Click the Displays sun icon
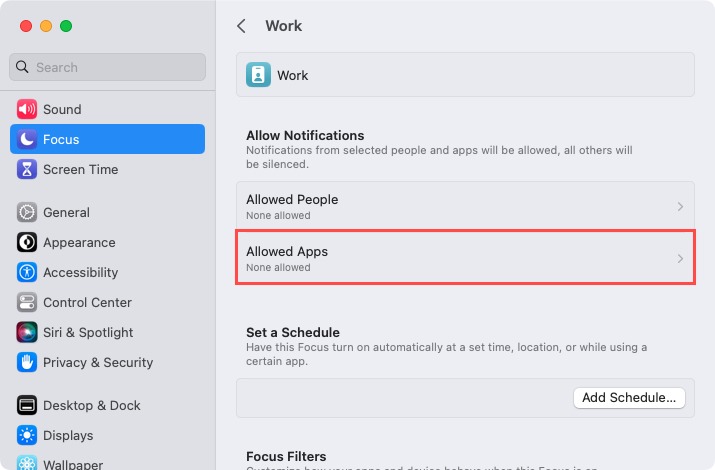Image resolution: width=715 pixels, height=470 pixels. (27, 435)
